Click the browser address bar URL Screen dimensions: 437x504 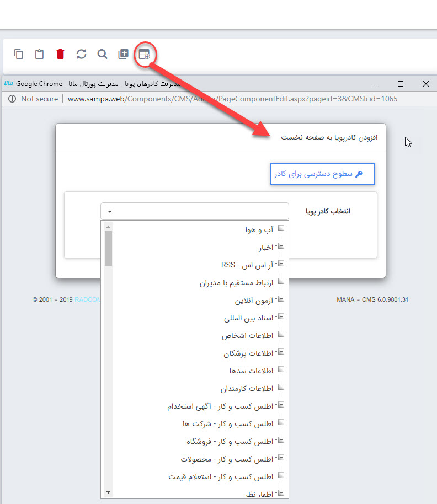click(232, 99)
